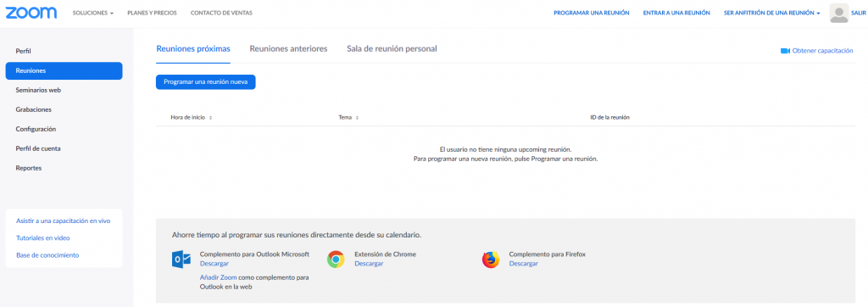
Task: Sort by Hora de inicio arrows
Action: (210, 118)
